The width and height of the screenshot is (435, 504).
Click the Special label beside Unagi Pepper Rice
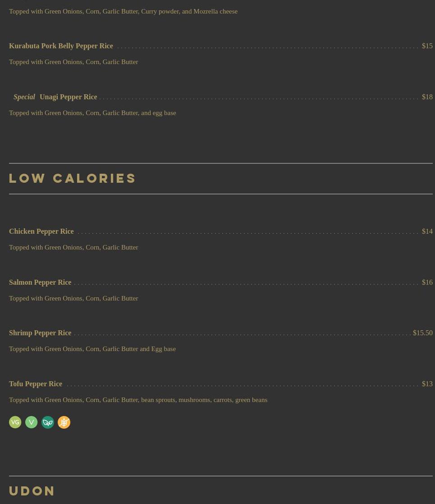[x=24, y=97]
